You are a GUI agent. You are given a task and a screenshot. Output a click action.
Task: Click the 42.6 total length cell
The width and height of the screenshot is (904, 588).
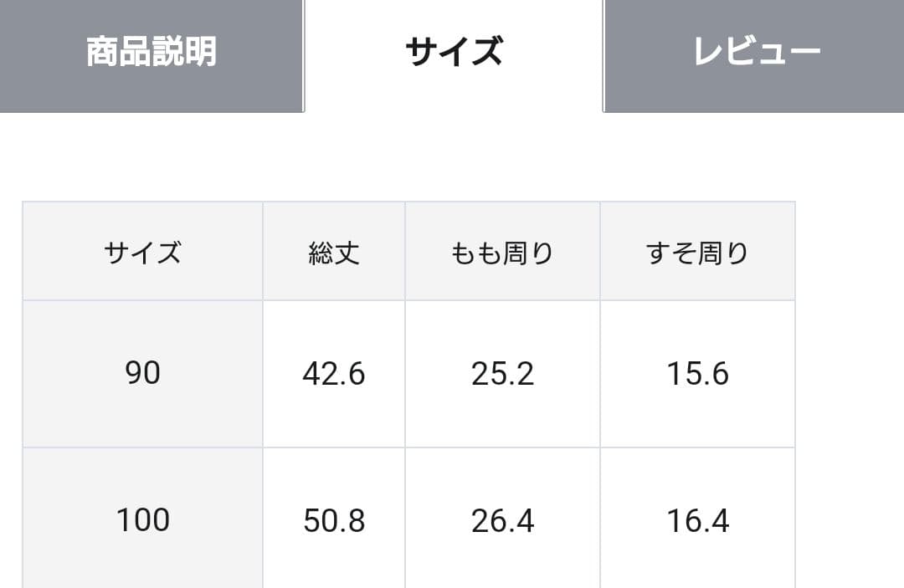[x=334, y=373]
